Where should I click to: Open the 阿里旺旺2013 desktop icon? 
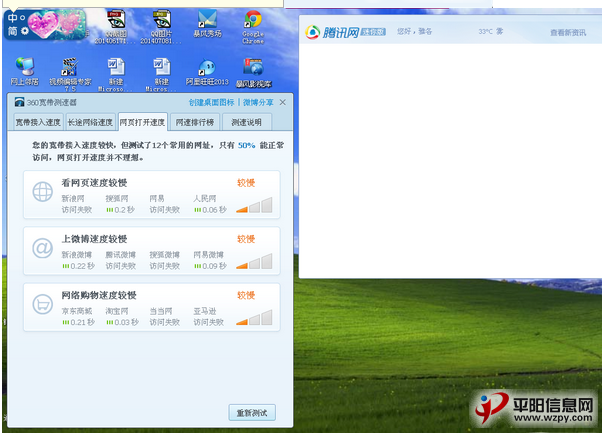point(207,72)
